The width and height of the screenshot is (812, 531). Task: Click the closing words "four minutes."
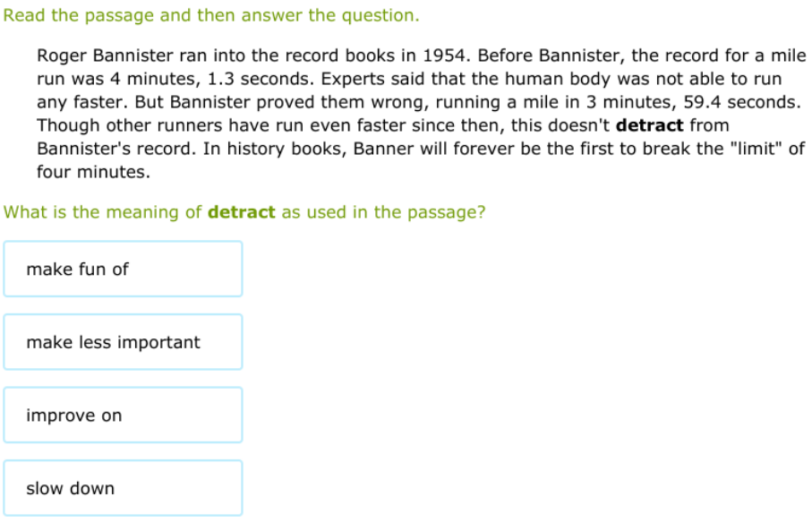tap(93, 172)
